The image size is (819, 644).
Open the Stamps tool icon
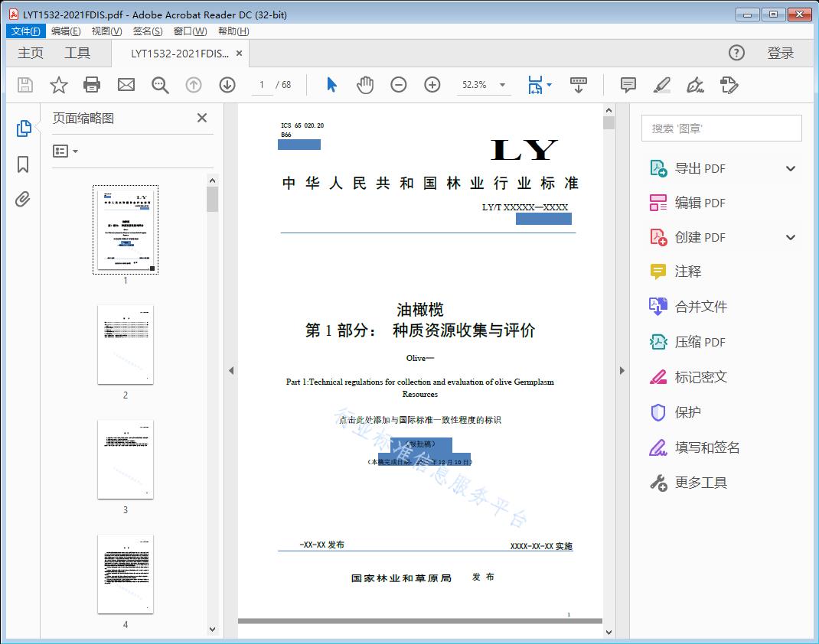[x=729, y=85]
